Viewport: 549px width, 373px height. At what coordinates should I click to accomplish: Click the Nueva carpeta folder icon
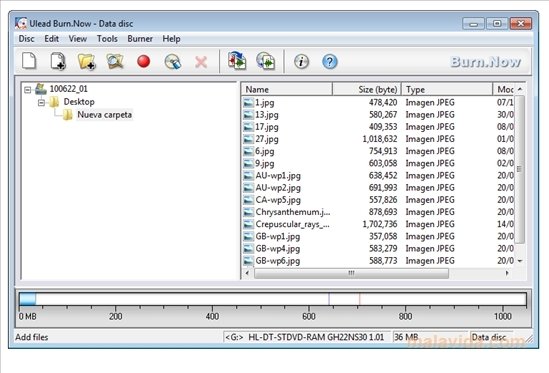point(68,115)
